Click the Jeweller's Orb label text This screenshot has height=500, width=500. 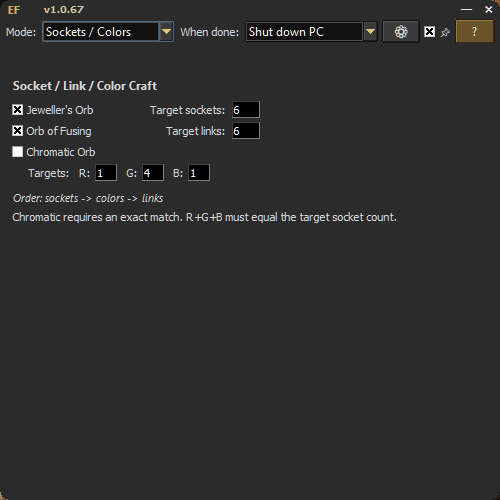pos(60,110)
